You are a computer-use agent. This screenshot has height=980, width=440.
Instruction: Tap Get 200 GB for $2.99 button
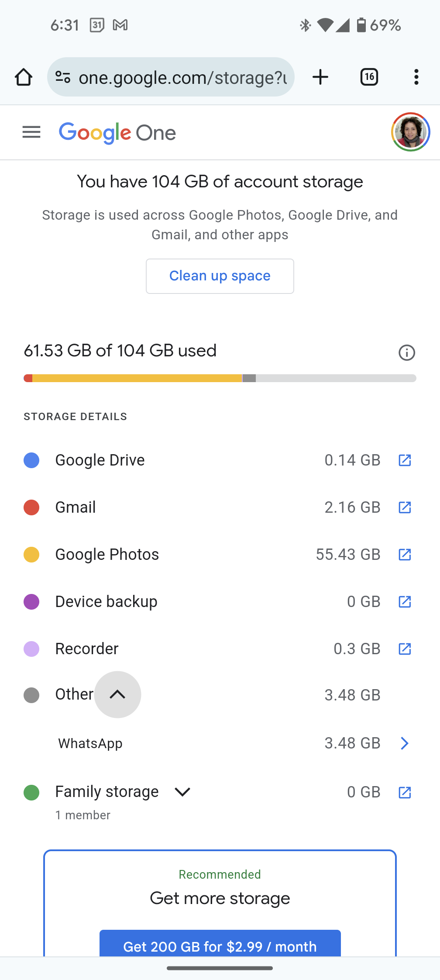220,945
